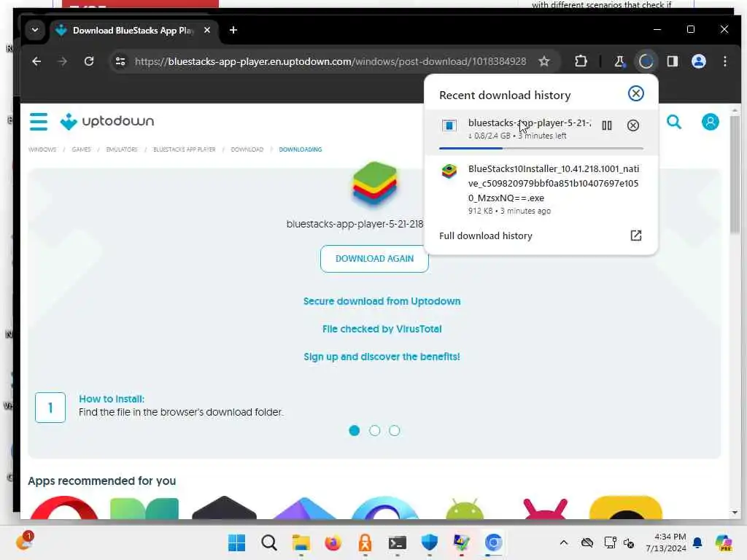
Task: Open the Terminal taskbar icon
Action: (x=397, y=542)
